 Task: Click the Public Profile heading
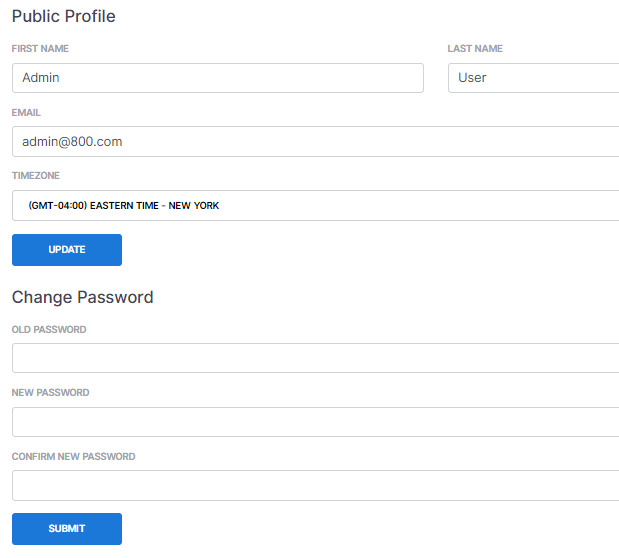63,16
